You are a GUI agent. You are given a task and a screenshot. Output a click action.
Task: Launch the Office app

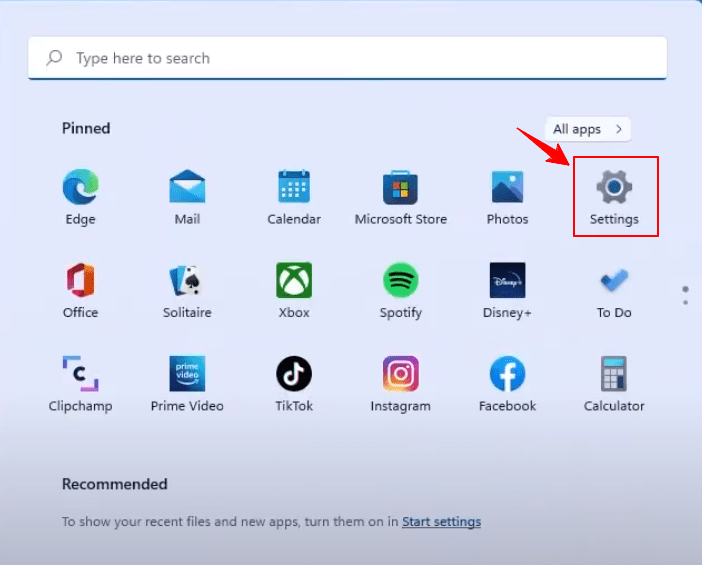(x=81, y=290)
